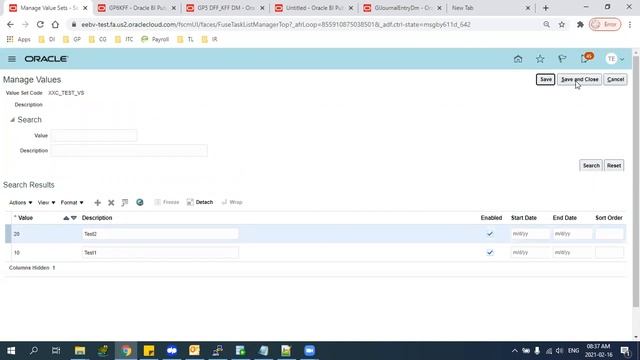Click Save and Close button

pyautogui.click(x=580, y=80)
